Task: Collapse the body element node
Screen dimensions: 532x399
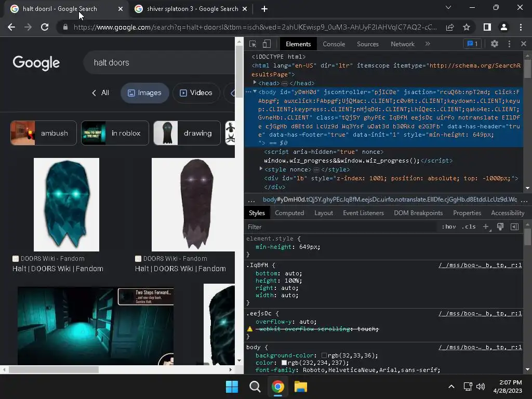Action: (255, 91)
